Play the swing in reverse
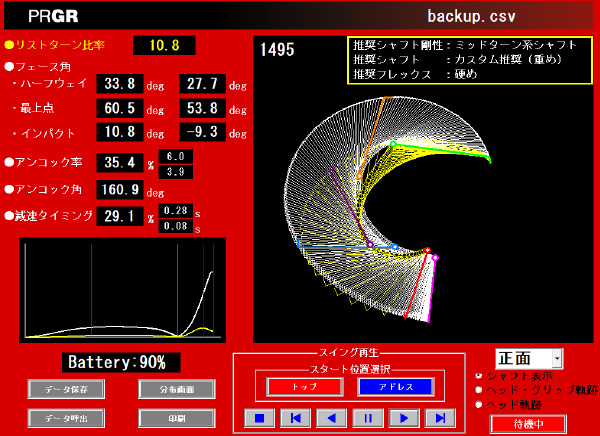Viewport: 600px width, 436px height. pos(330,418)
